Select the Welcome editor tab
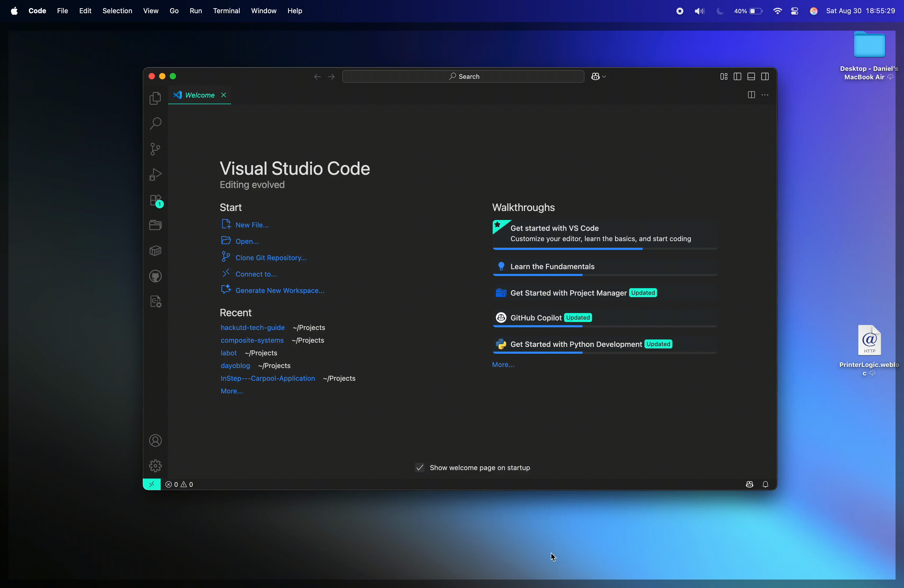This screenshot has width=904, height=588. [x=199, y=95]
